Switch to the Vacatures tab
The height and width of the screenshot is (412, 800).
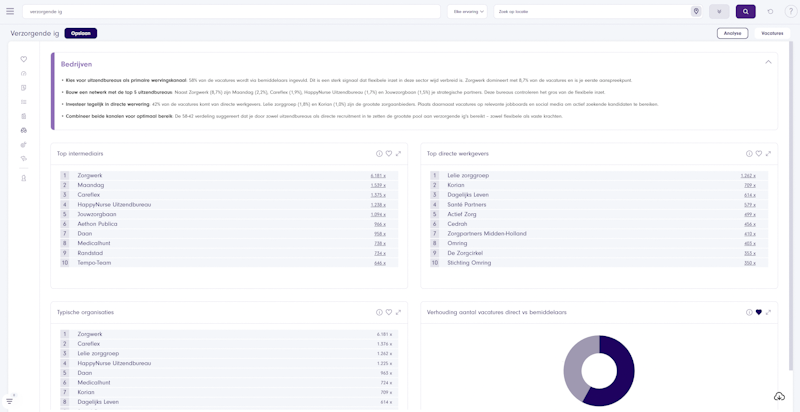(772, 33)
